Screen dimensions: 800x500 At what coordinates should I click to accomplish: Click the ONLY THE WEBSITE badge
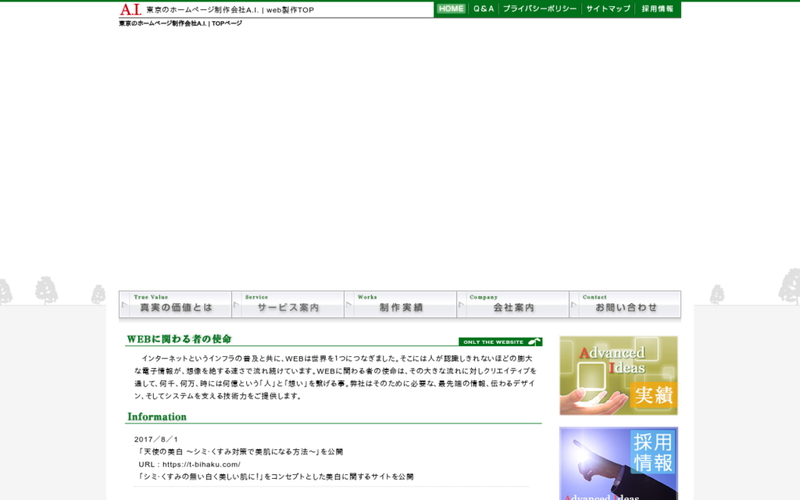[500, 342]
